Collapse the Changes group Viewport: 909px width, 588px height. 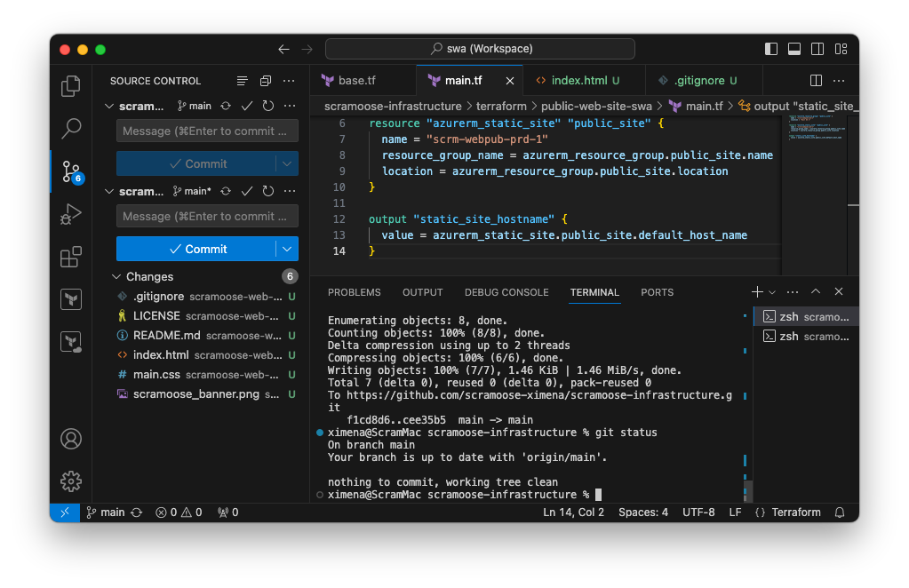coord(116,277)
